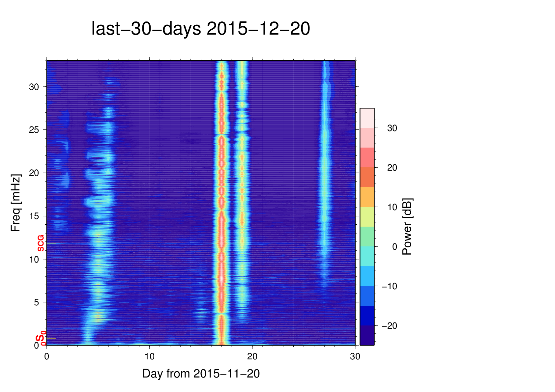555x392 pixels.
Task: Click the x-axis tick label "30"
Action: [x=355, y=356]
